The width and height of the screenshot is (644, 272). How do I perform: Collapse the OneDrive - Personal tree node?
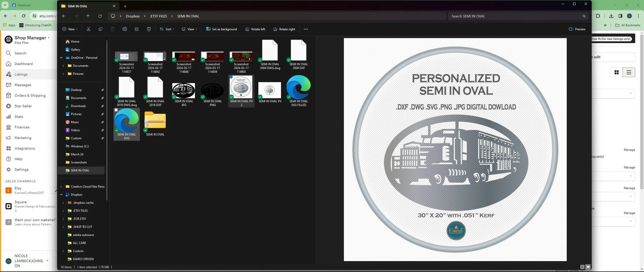coord(61,58)
